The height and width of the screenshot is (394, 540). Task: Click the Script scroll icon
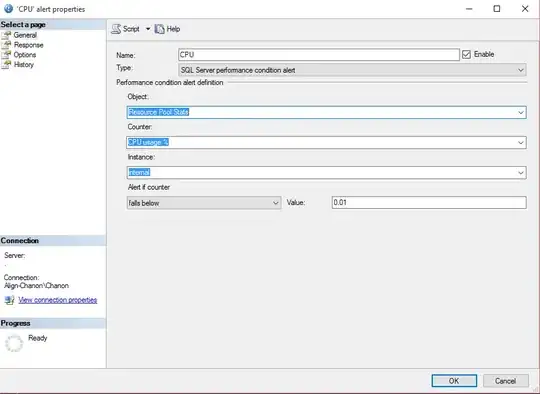click(116, 29)
